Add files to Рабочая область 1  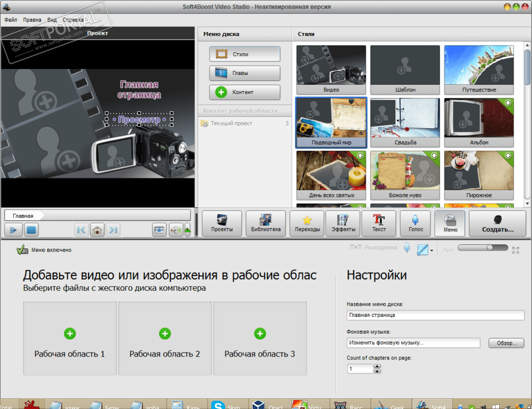coord(70,338)
